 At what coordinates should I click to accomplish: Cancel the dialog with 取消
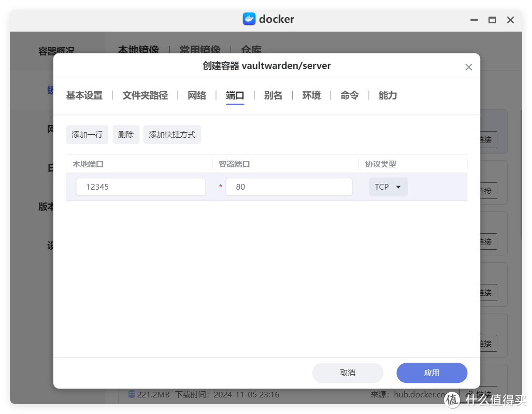[x=348, y=373]
